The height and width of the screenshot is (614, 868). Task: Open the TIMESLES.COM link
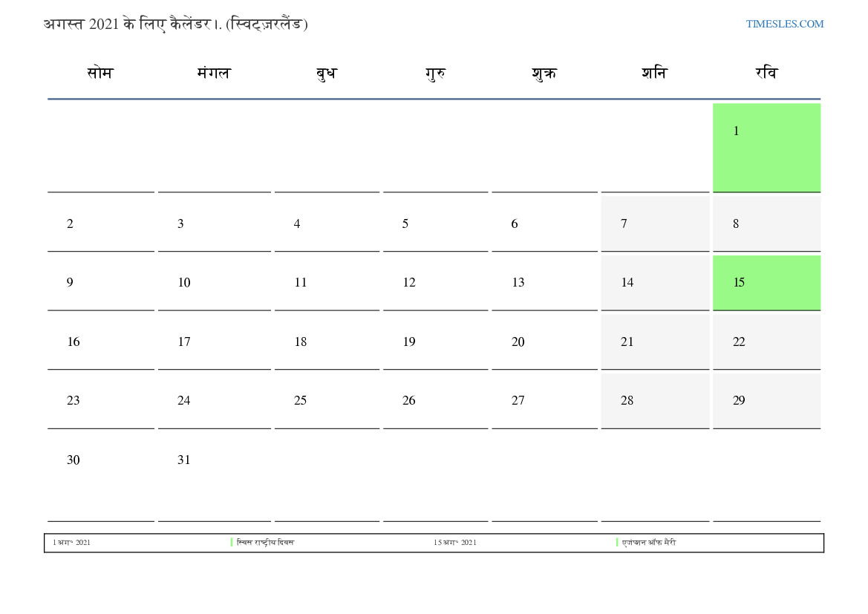784,24
